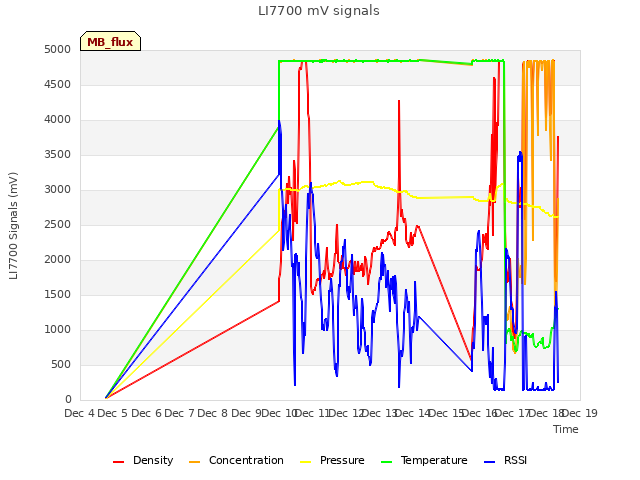This screenshot has height=480, width=640.
Task: Click the 1000 y-axis tick value
Action: [58, 329]
